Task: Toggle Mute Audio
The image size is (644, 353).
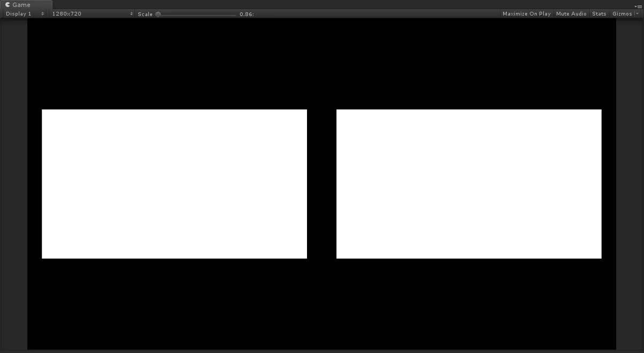Action: tap(571, 14)
